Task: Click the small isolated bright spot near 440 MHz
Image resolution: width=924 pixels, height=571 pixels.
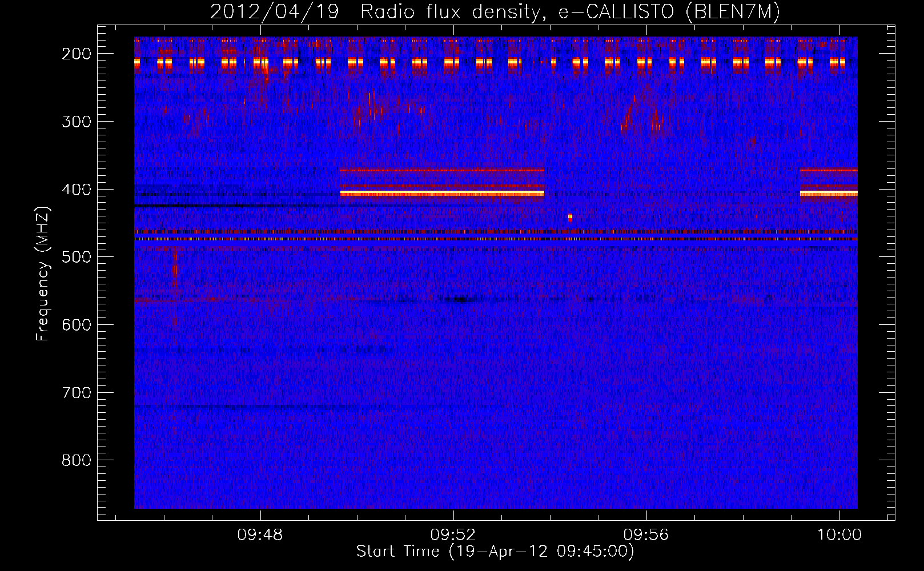Action: pyautogui.click(x=570, y=217)
